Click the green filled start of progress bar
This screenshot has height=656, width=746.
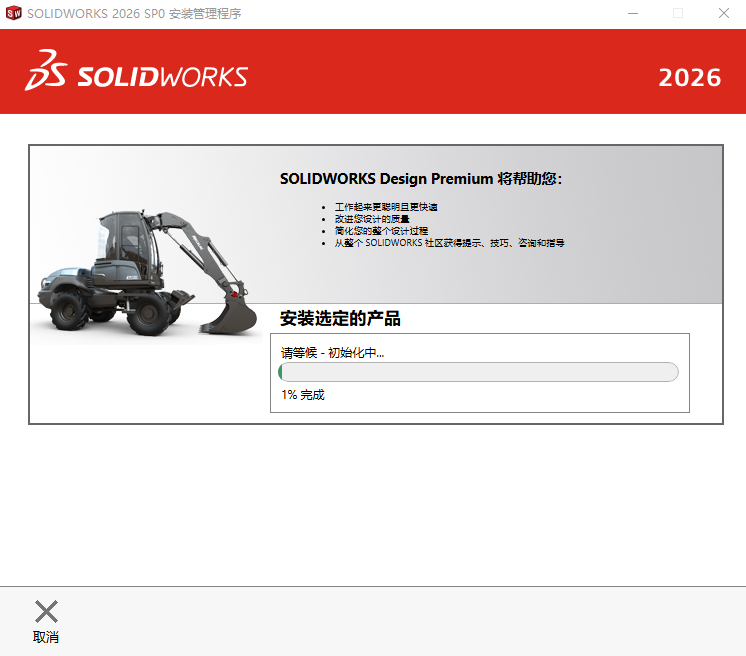click(x=281, y=372)
